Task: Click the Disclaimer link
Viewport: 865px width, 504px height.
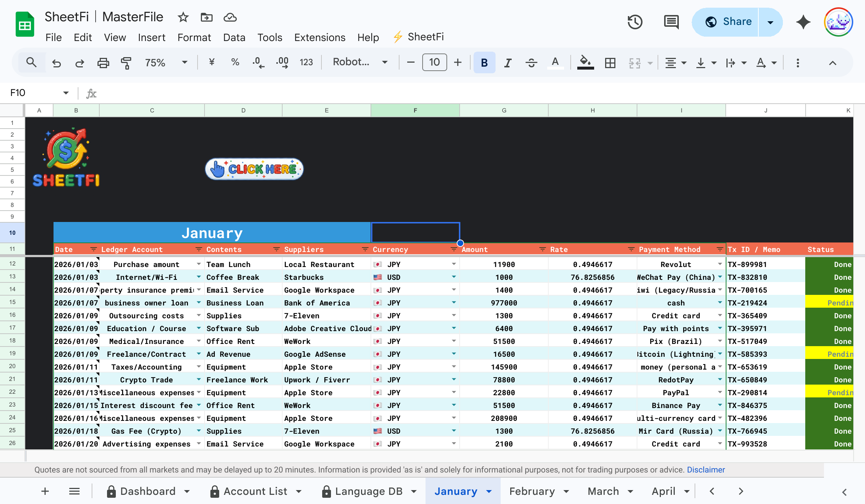Action: pyautogui.click(x=706, y=470)
